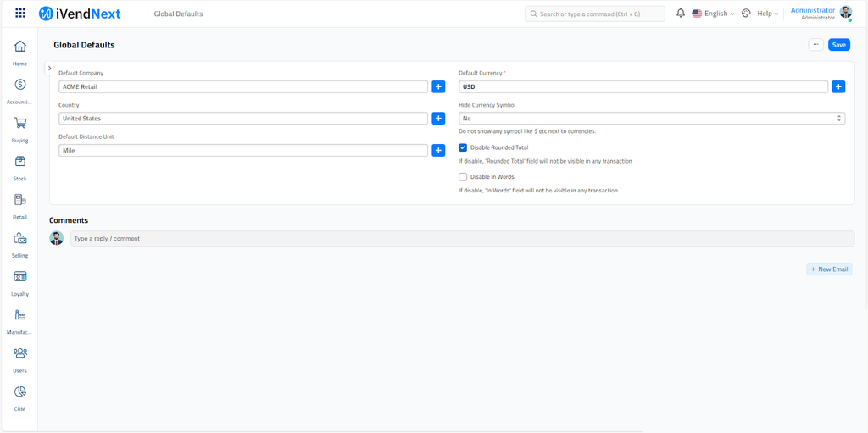Expand the sidebar chevron beside form

tap(50, 69)
